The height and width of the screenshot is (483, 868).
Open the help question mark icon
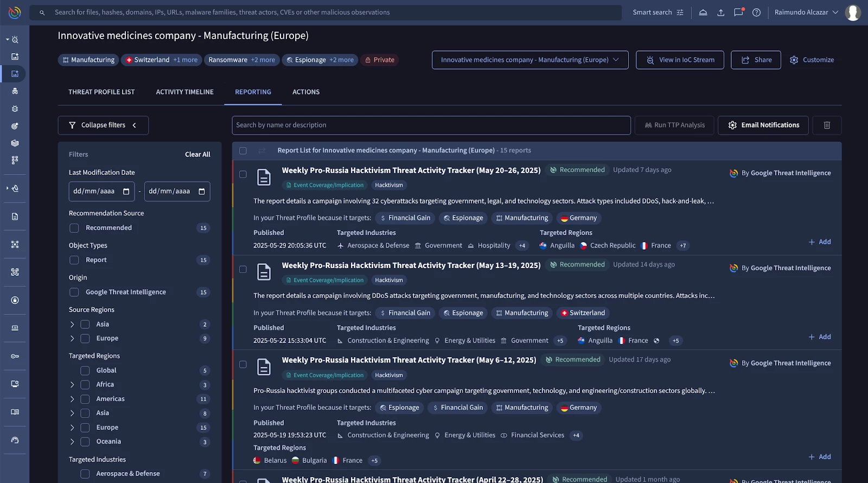click(756, 12)
